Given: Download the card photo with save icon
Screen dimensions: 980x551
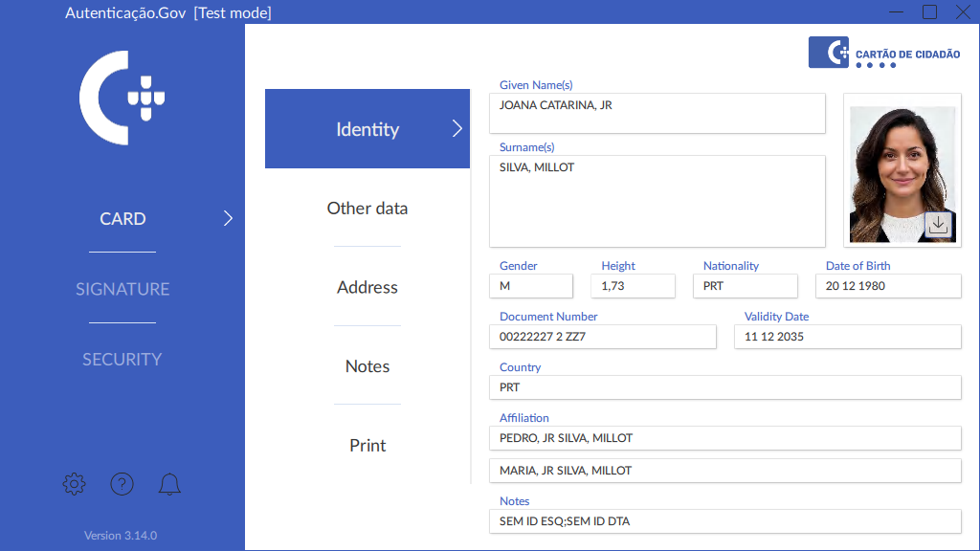Looking at the screenshot, I should pyautogui.click(x=938, y=224).
